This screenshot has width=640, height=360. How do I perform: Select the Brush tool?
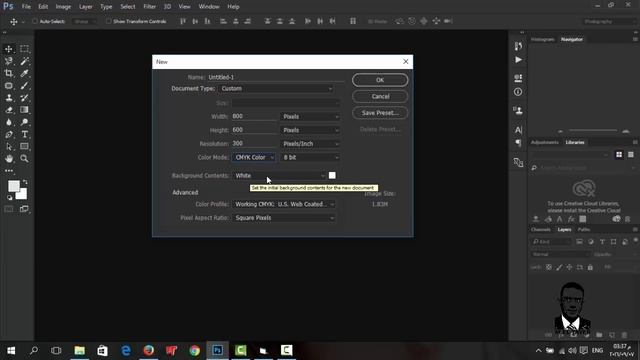pyautogui.click(x=24, y=86)
